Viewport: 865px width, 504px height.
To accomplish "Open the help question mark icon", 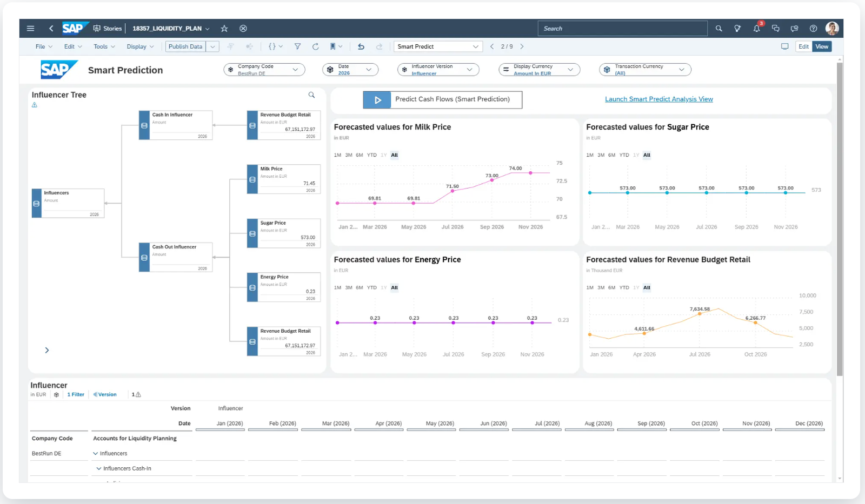I will pyautogui.click(x=813, y=29).
